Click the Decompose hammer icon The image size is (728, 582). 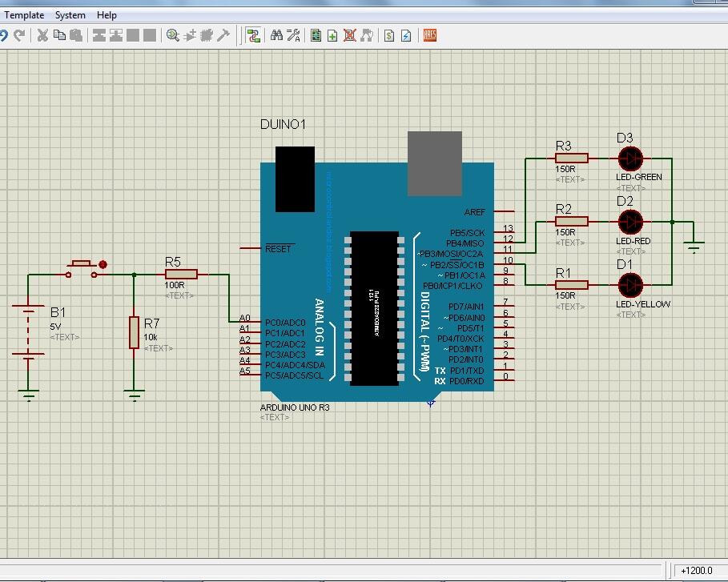[x=223, y=35]
